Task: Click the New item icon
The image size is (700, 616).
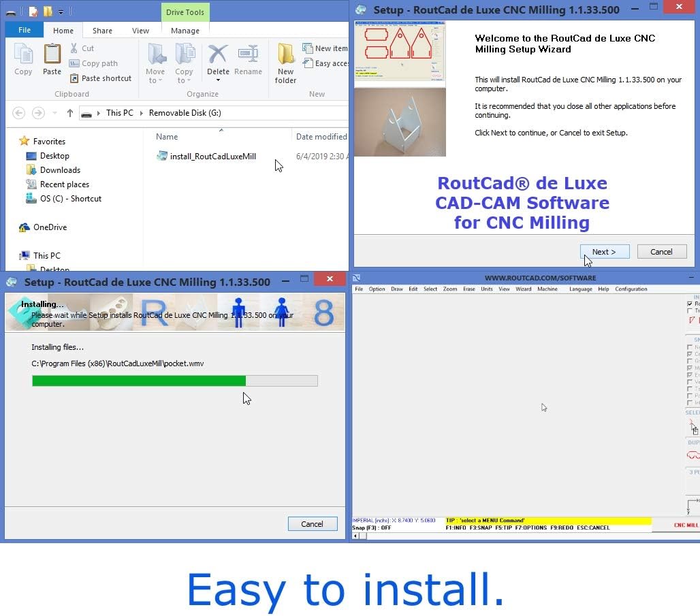Action: tap(307, 48)
